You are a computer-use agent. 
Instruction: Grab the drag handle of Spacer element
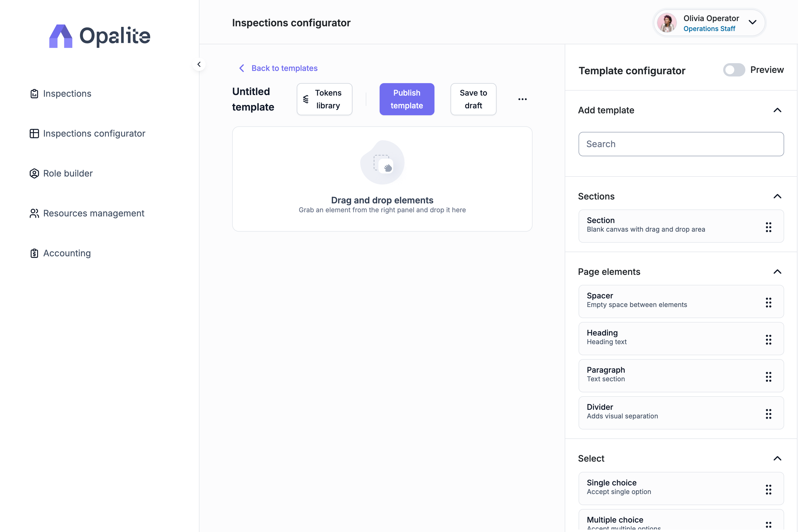pos(768,302)
